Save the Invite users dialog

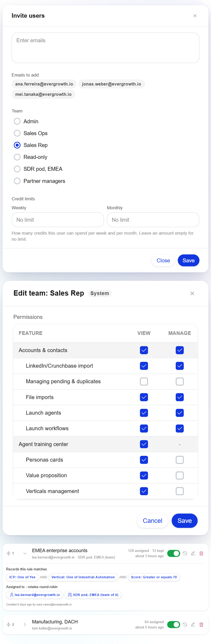[189, 261]
